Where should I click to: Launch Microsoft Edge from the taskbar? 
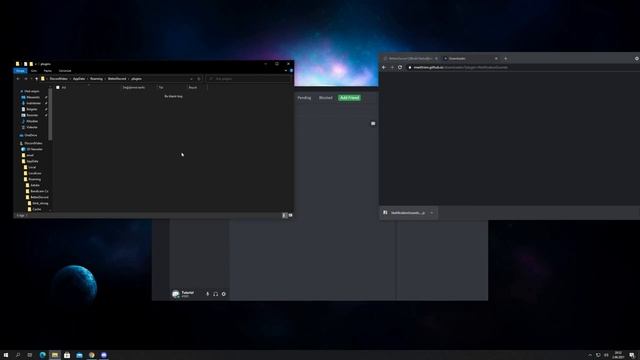(x=42, y=355)
